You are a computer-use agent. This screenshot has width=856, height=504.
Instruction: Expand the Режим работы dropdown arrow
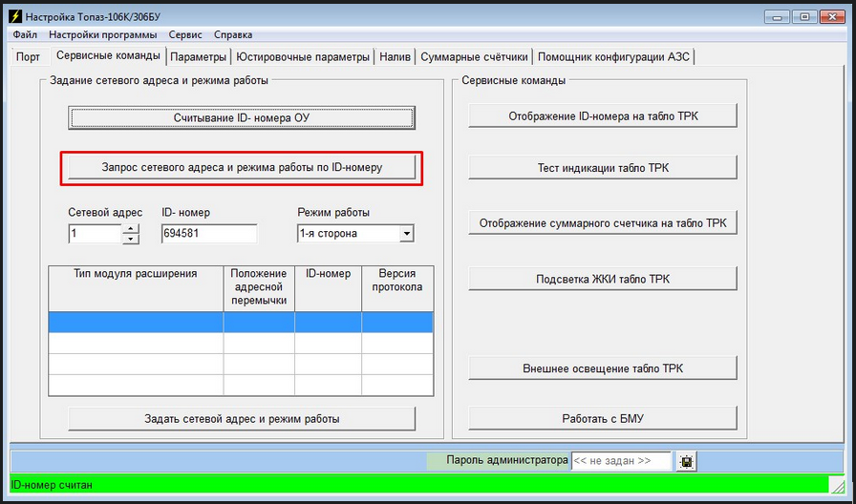click(x=406, y=234)
